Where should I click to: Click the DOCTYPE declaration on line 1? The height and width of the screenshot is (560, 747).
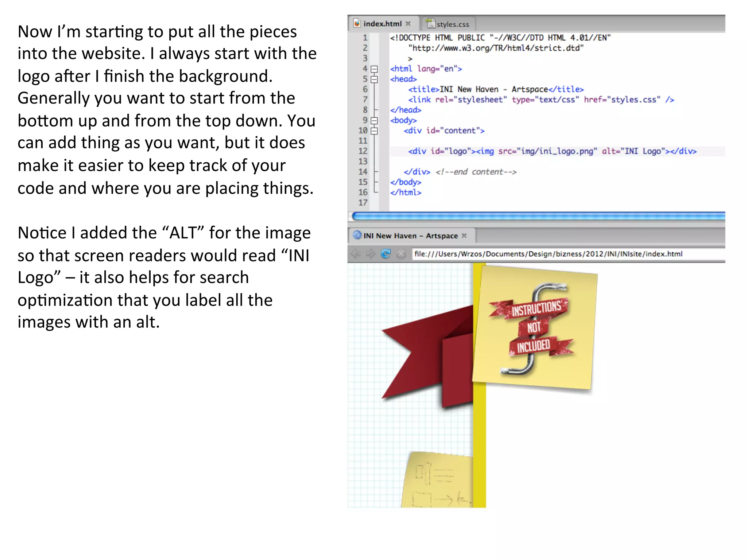coord(500,38)
